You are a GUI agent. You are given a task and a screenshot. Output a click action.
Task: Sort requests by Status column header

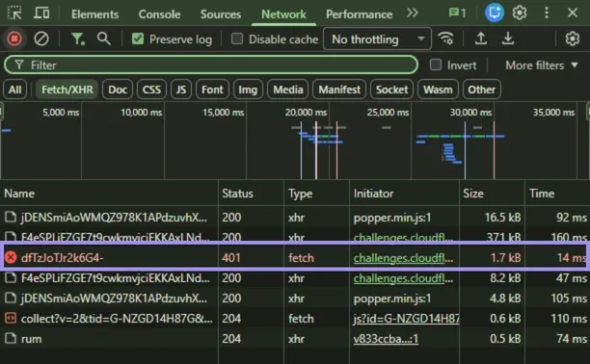coord(251,194)
